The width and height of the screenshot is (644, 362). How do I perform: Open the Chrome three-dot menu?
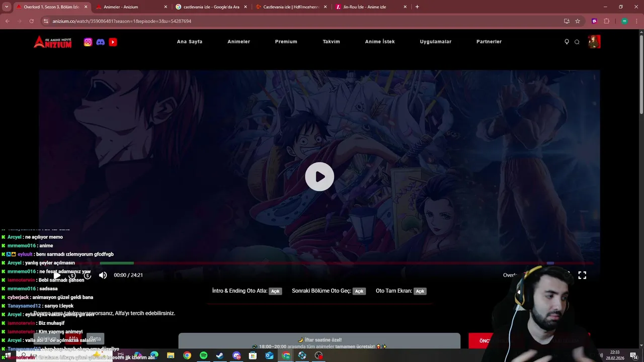click(636, 21)
